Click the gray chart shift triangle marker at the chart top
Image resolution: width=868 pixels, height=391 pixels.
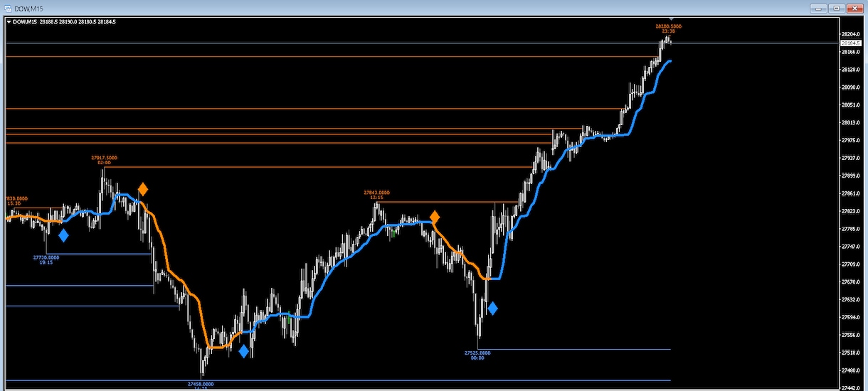(x=671, y=19)
